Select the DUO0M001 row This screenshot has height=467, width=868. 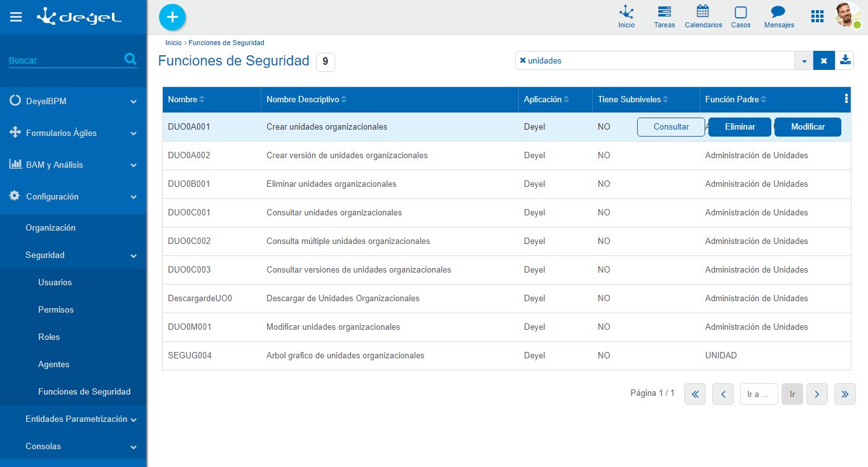tap(507, 327)
